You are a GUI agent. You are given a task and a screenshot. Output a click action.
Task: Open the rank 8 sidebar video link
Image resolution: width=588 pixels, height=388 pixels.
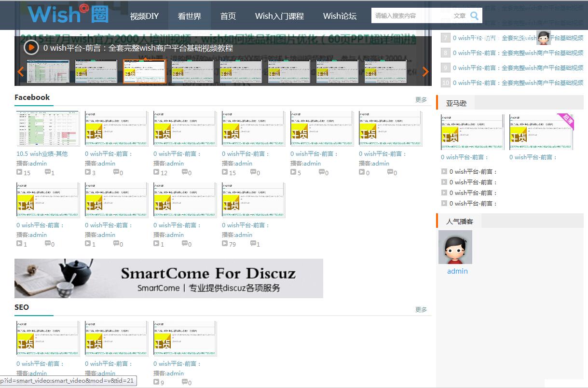click(x=518, y=53)
